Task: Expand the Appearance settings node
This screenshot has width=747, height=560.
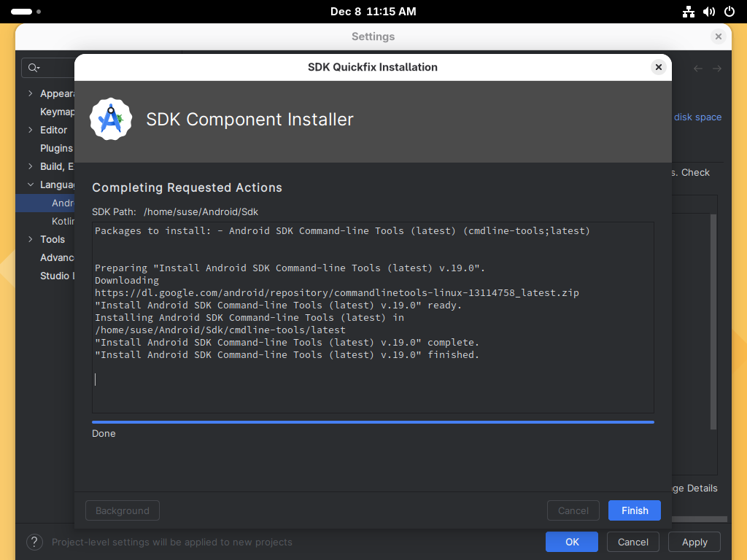Action: (31, 93)
